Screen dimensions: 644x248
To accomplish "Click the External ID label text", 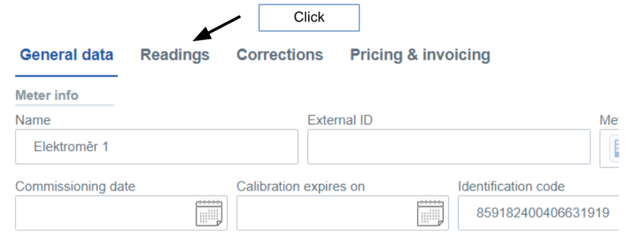I will click(340, 120).
